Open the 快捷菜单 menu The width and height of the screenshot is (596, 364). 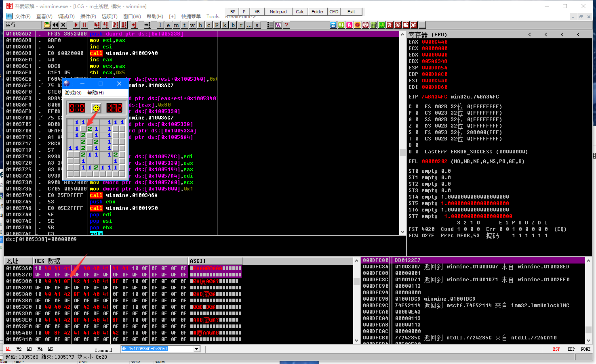191,17
